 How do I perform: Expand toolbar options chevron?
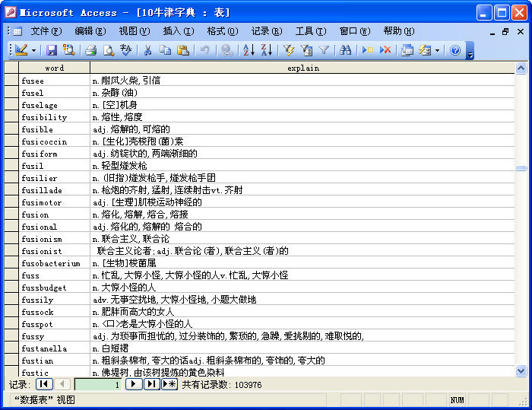pyautogui.click(x=470, y=51)
